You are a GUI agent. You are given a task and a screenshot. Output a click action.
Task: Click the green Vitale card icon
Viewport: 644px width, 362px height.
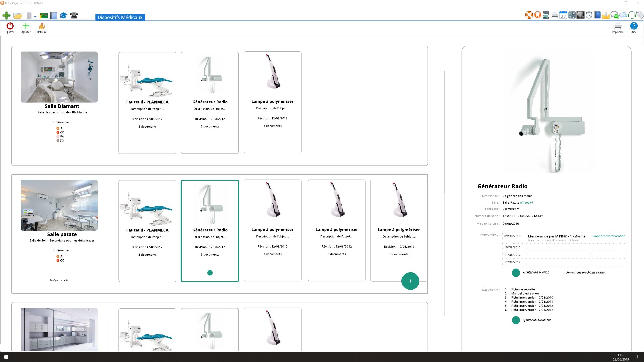tap(43, 16)
